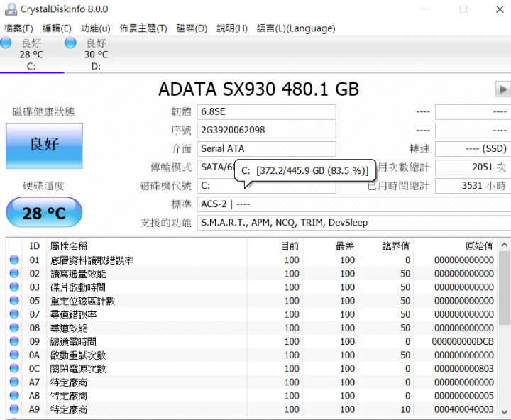The height and width of the screenshot is (420, 511).
Task: Select the D: disk tab at 30 °C
Action: point(96,55)
